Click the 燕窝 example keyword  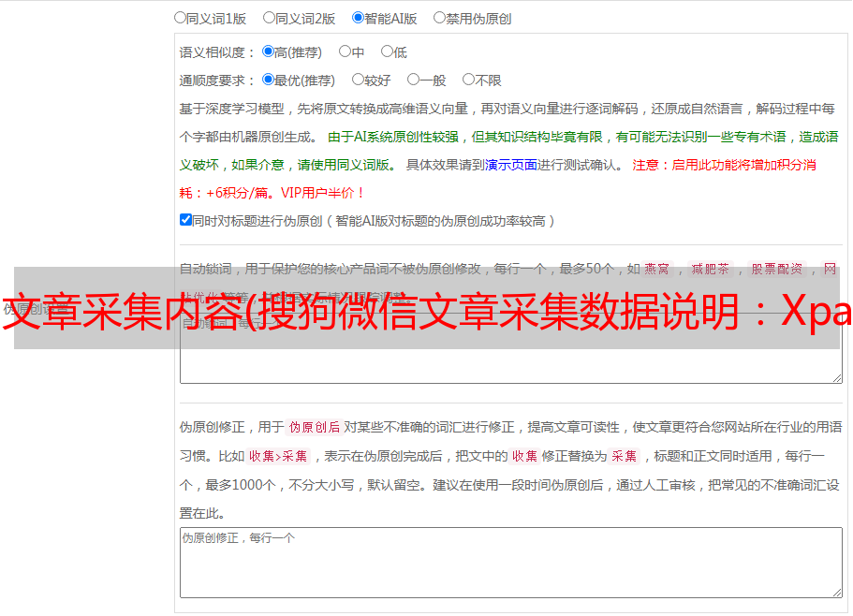[657, 269]
